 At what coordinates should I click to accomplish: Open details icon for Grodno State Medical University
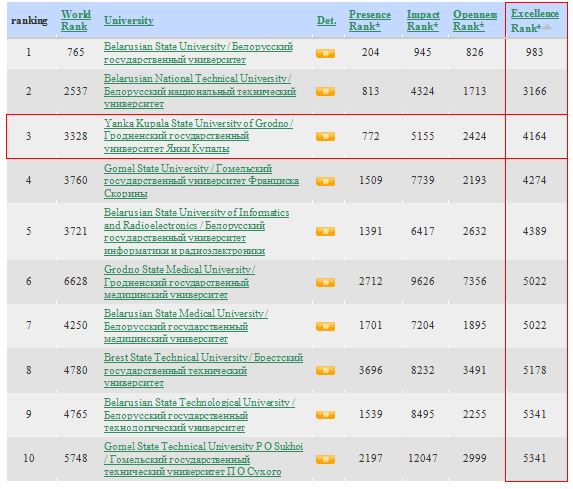[325, 282]
